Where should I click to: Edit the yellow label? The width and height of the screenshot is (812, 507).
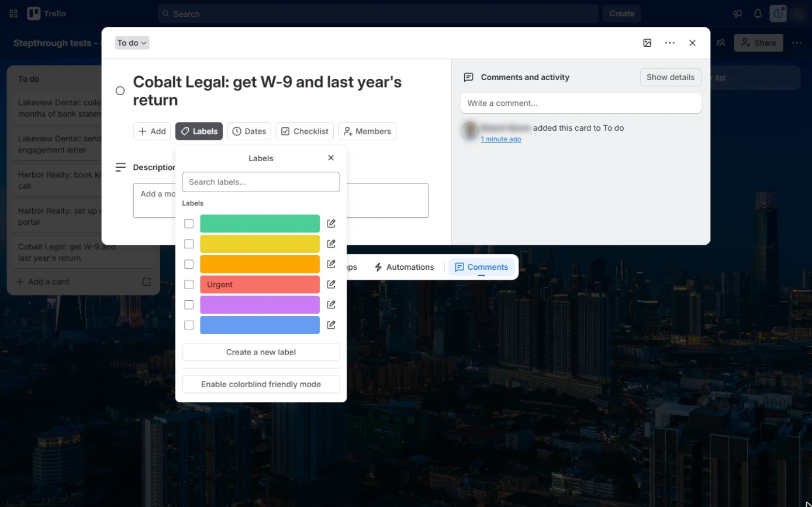click(331, 244)
